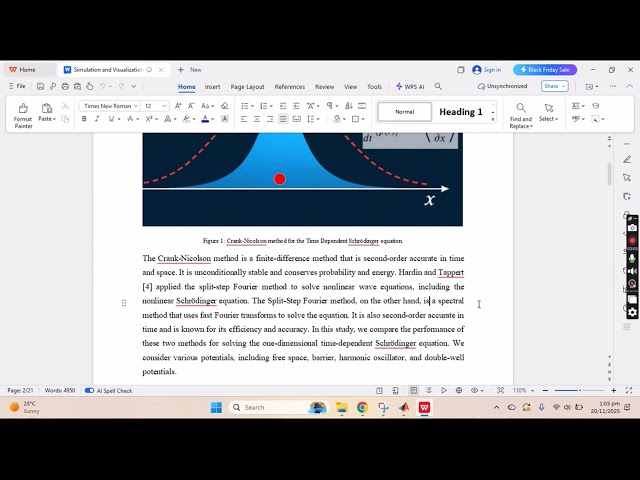Click the New tab plus button
The image size is (640, 480).
pos(180,70)
